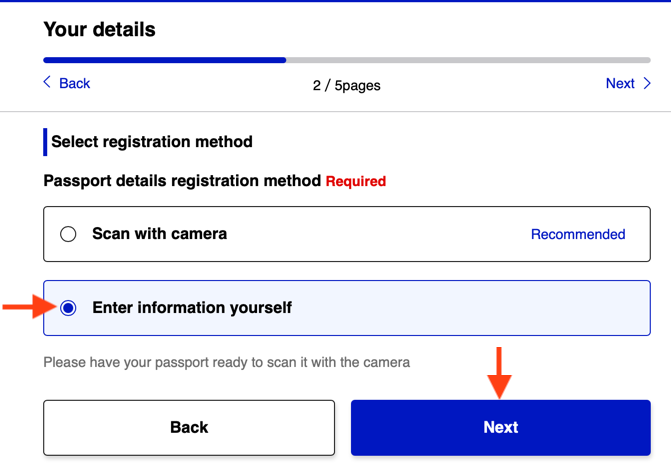Click the "Your details" page heading
Screen dimensions: 671x474
[x=100, y=30]
